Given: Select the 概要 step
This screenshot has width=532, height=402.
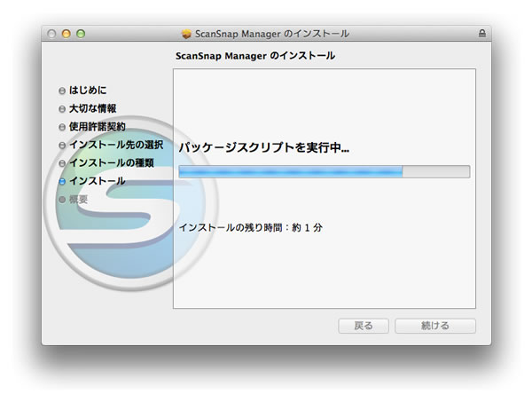Looking at the screenshot, I should click(x=78, y=200).
